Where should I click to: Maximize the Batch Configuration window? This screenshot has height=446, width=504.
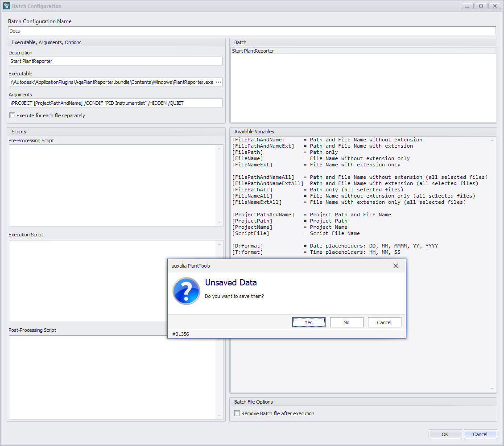pos(481,6)
